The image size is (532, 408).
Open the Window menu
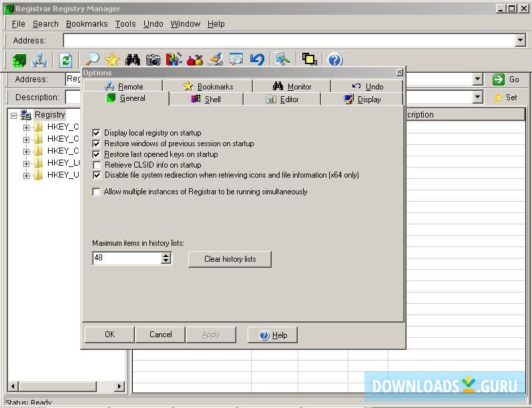[x=186, y=24]
